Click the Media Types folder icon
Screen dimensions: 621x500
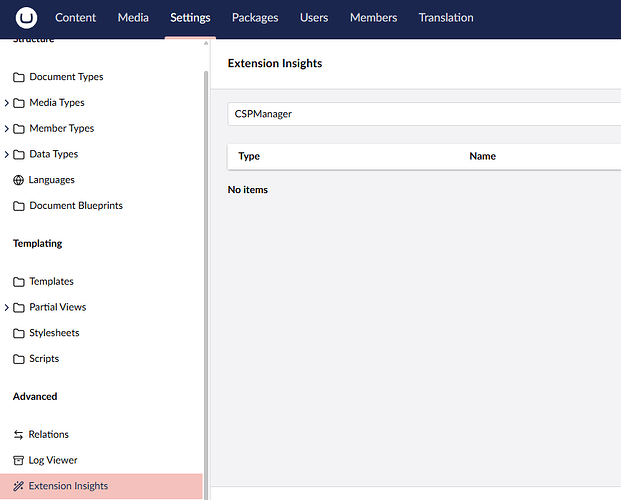tap(19, 103)
